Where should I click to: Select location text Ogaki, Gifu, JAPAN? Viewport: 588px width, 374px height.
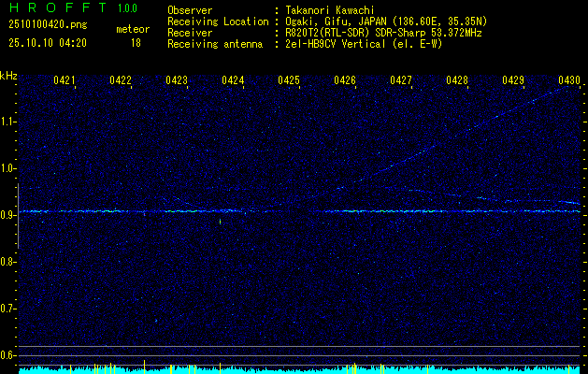click(x=336, y=22)
